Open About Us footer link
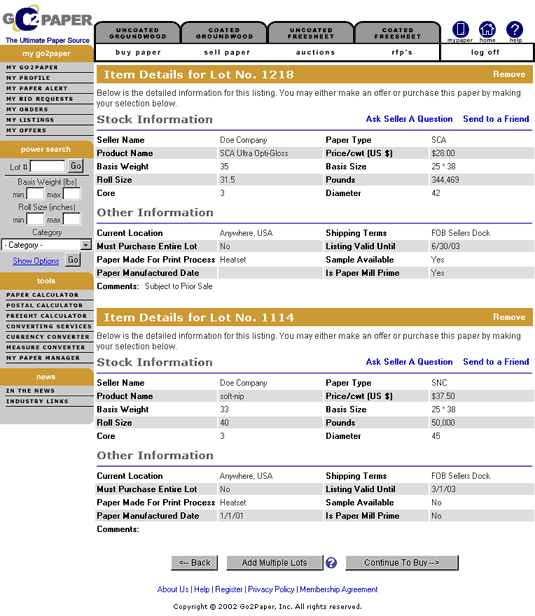Viewport: 535px width, 616px height. [173, 589]
